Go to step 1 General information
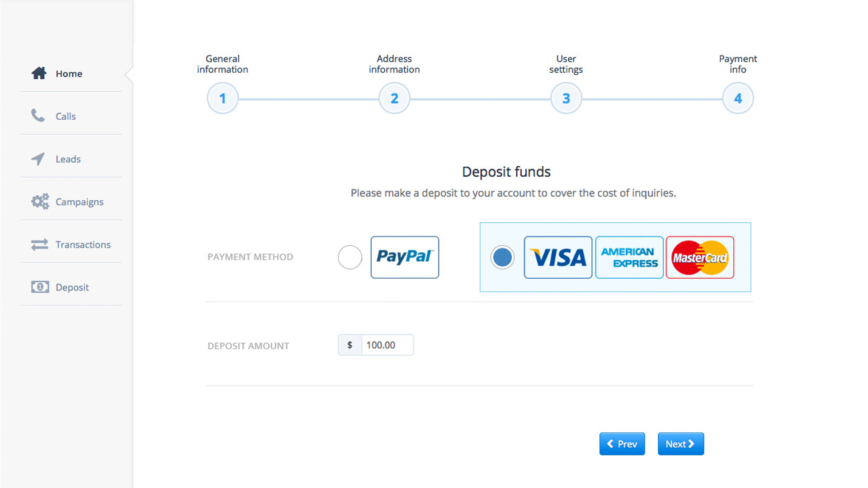This screenshot has height=488, width=868. [222, 98]
